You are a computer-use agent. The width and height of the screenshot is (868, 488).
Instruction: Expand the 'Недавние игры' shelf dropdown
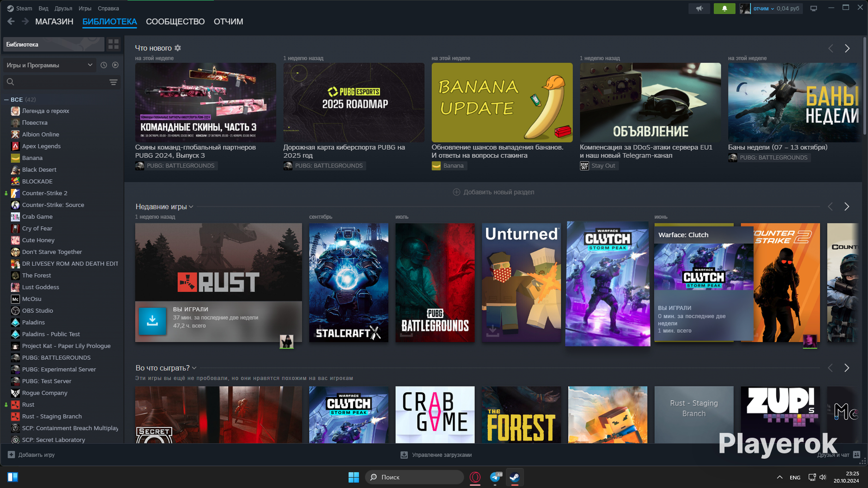191,207
